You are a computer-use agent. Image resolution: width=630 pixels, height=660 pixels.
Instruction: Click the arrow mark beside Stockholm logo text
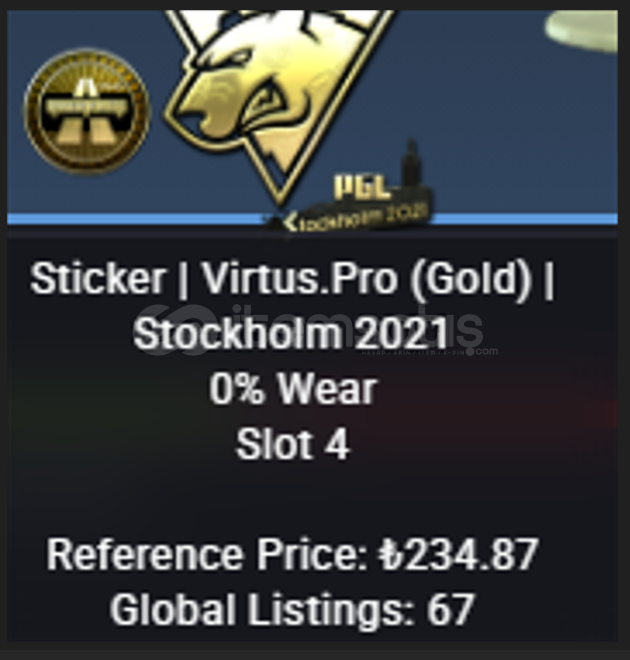click(x=290, y=223)
